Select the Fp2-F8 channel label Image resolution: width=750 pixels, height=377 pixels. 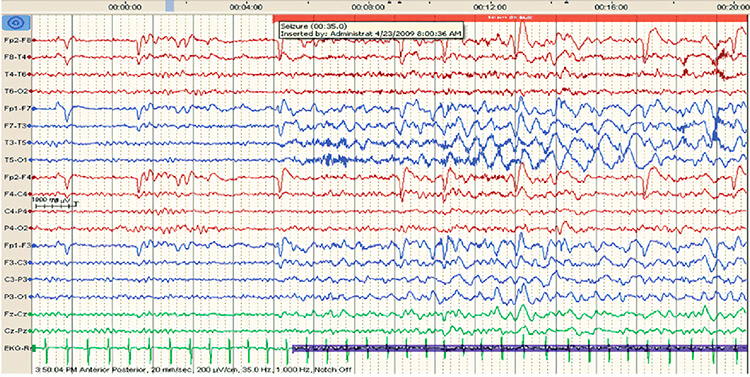[16, 40]
